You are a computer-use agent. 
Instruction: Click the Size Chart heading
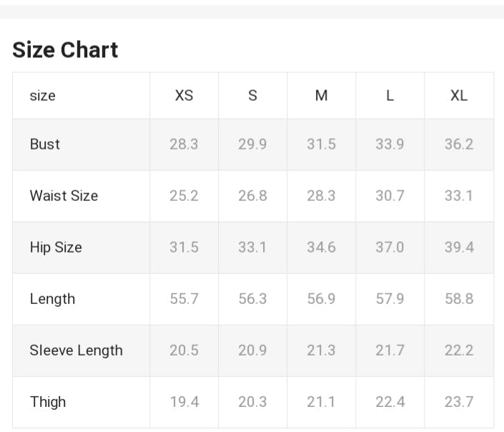[65, 50]
